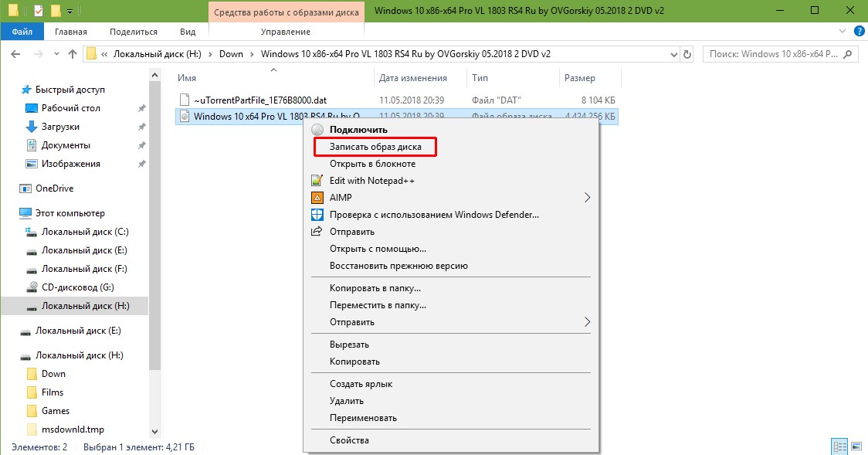Click the refresh icon in address bar
The image size is (868, 455).
(687, 54)
